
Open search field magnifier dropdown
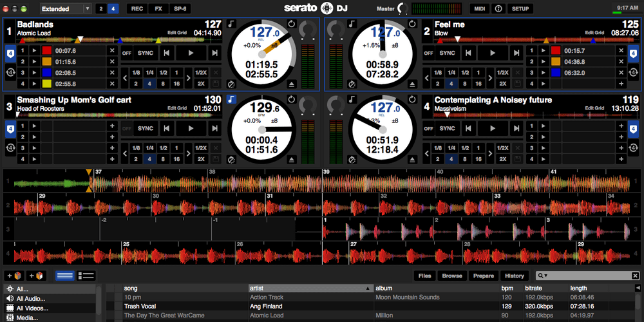coord(543,276)
